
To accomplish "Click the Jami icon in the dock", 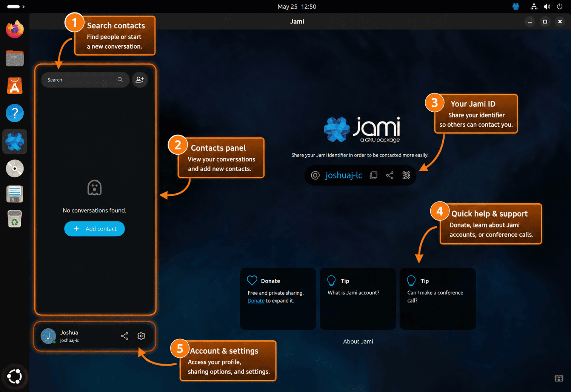I will (15, 141).
